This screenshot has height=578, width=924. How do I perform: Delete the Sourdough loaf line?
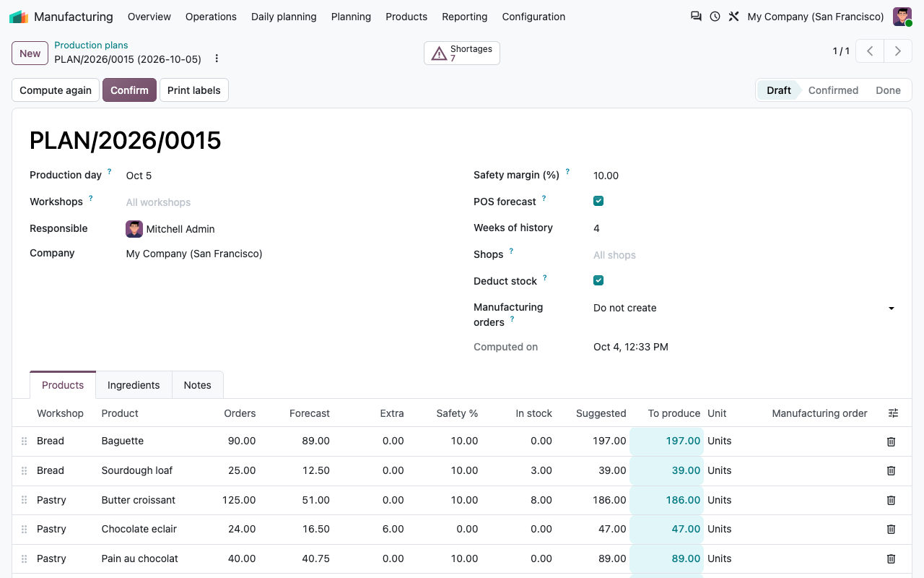pos(891,470)
